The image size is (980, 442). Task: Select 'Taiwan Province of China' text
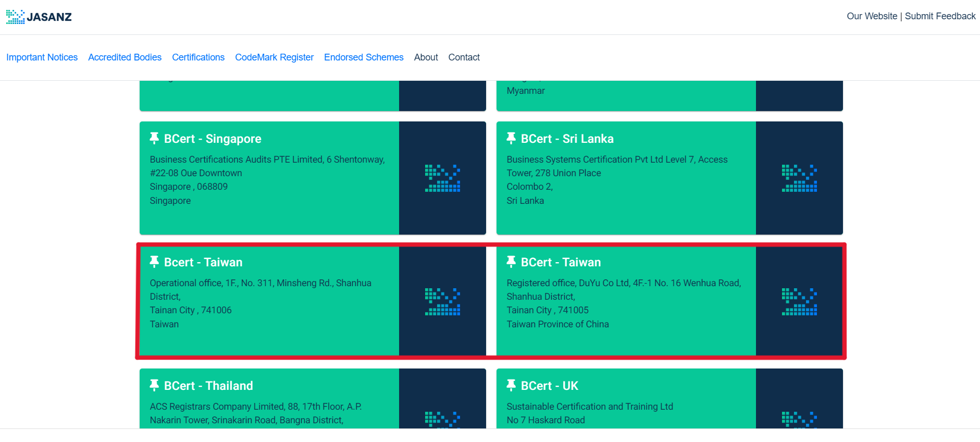pos(557,324)
